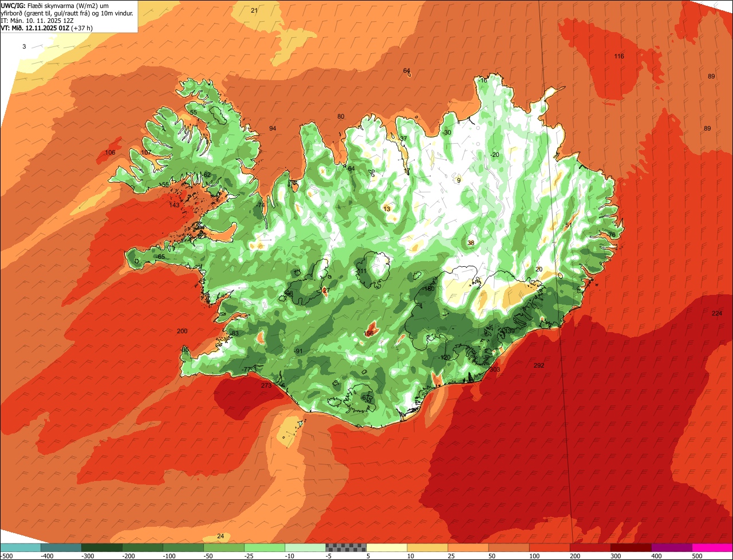Click the value -77 on the southwest coast
Screen dimensions: 733x560
[246, 369]
